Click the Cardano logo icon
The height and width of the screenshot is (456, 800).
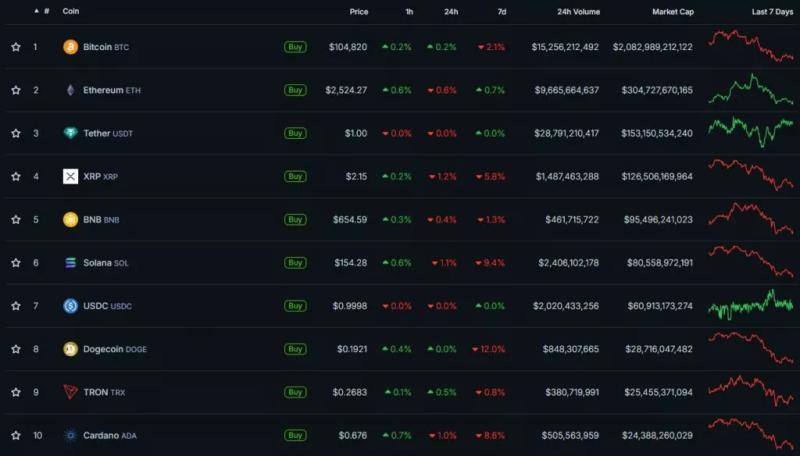click(70, 436)
